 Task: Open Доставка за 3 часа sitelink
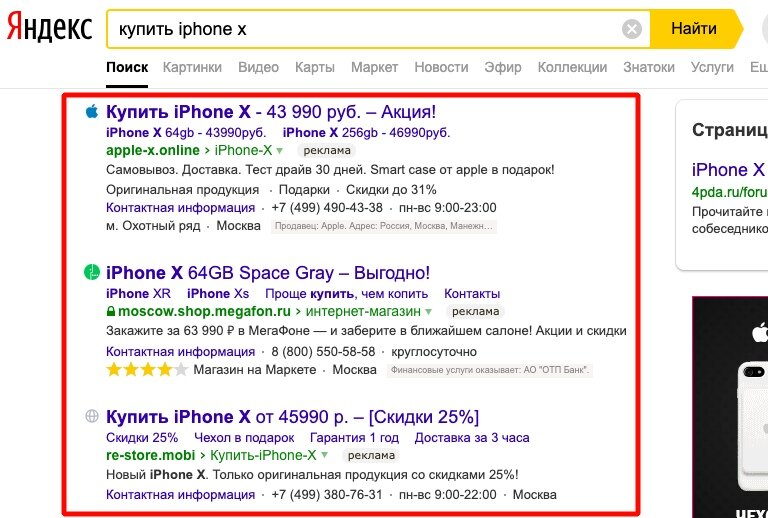(472, 438)
